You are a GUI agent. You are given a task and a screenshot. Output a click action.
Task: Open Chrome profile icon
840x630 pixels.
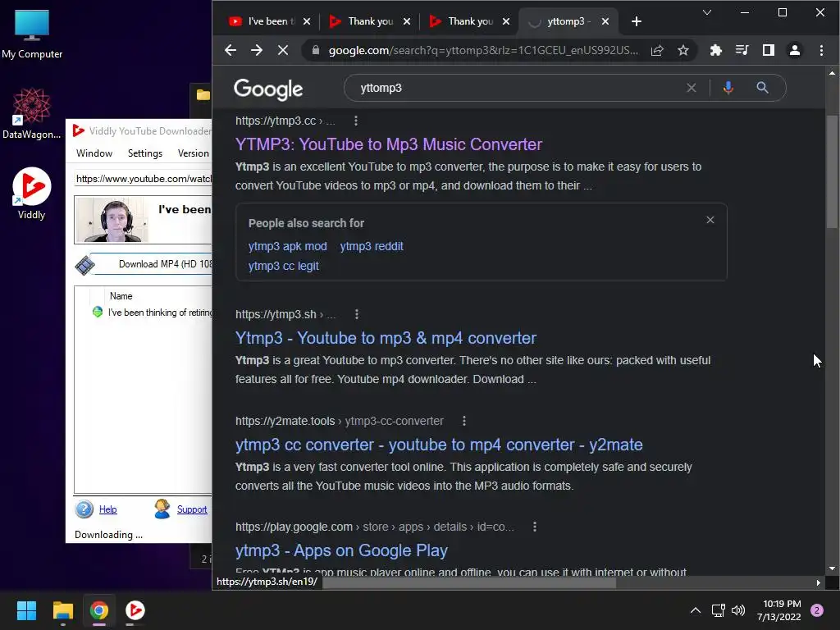[x=794, y=50]
